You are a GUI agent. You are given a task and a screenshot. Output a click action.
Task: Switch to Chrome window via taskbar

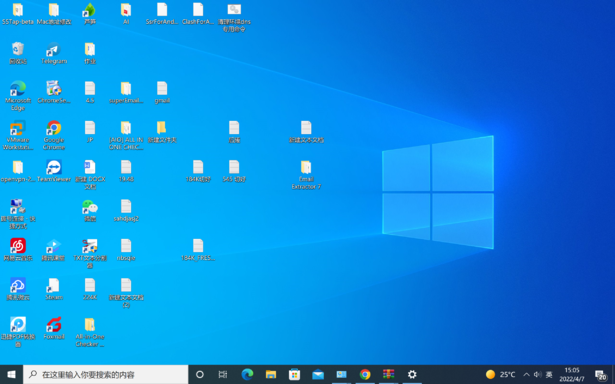365,375
